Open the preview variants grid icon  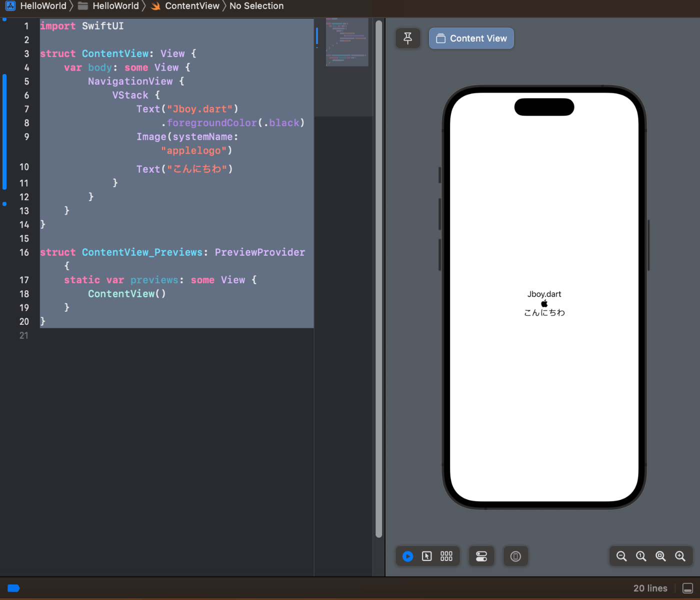pos(446,556)
